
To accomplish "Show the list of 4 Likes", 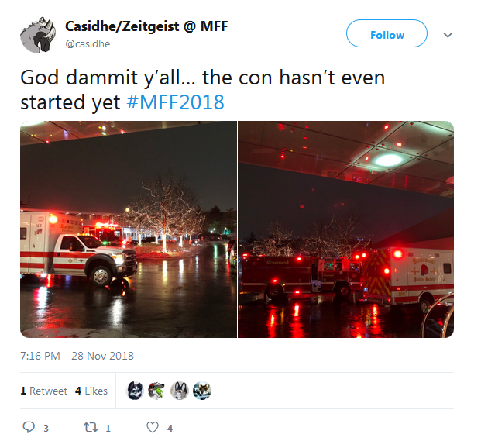I will (x=91, y=391).
